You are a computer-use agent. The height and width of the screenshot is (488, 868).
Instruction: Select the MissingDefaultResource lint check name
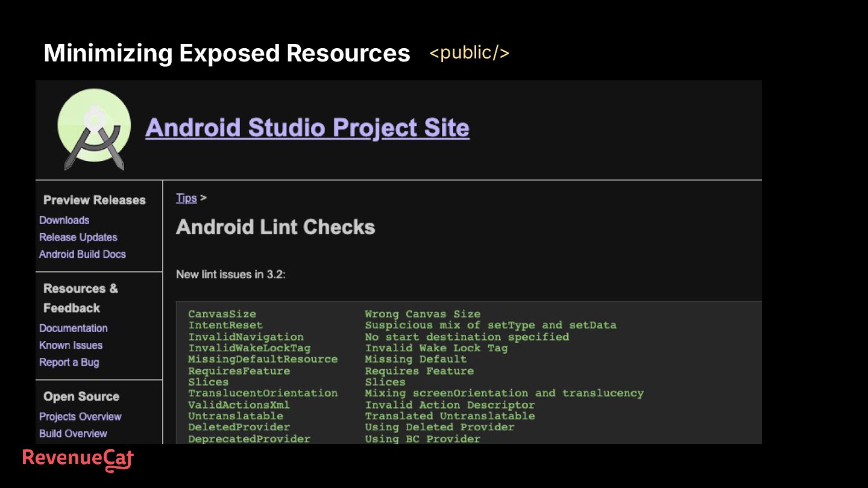263,359
